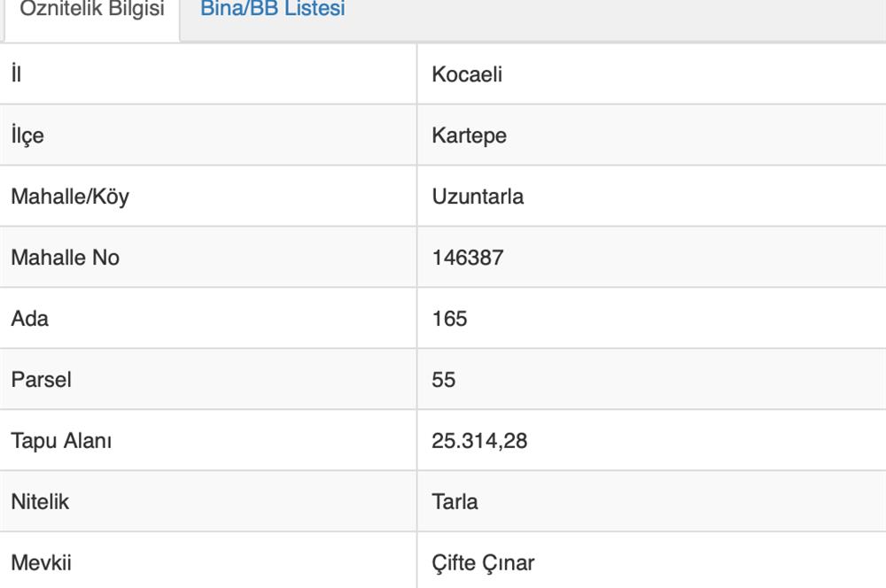The height and width of the screenshot is (588, 886).
Task: Click the Mevkii row label
Action: click(42, 563)
